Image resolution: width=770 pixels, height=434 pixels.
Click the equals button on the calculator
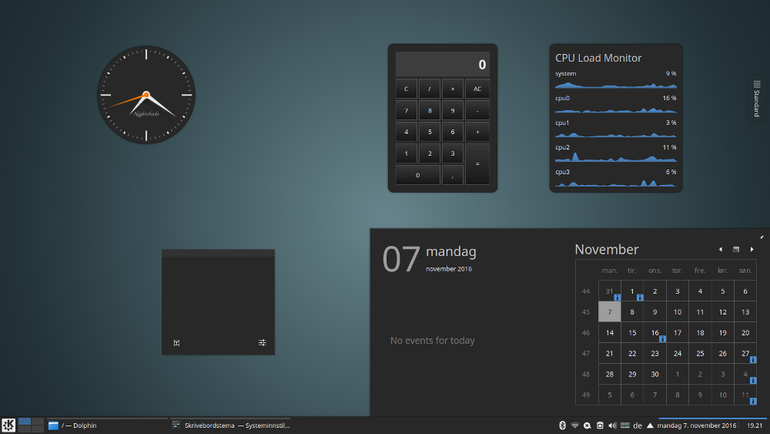point(477,163)
